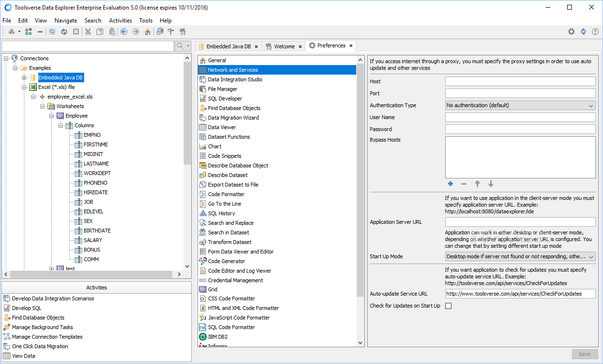This screenshot has height=364, width=603.
Task: Click the Auto-update Service URL field
Action: (520, 294)
